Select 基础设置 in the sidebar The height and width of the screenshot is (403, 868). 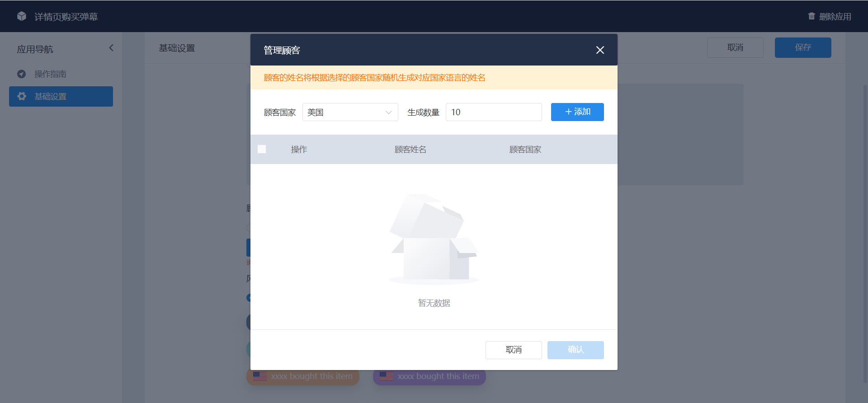[x=61, y=96]
